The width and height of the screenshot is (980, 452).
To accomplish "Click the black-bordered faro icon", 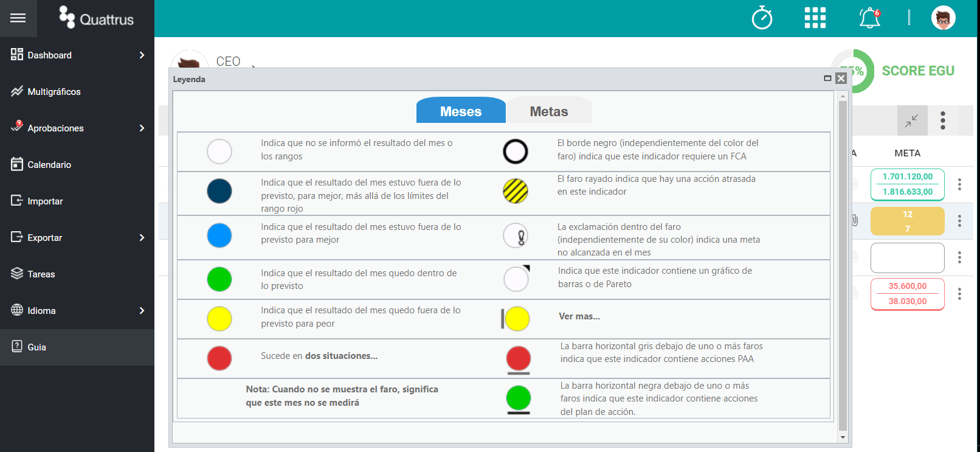I will pos(516,151).
